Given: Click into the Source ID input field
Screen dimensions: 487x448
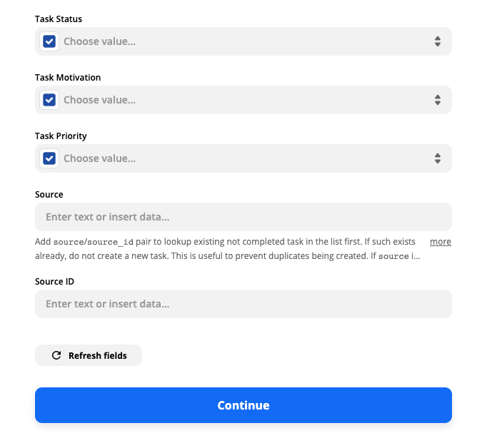Looking at the screenshot, I should [243, 304].
